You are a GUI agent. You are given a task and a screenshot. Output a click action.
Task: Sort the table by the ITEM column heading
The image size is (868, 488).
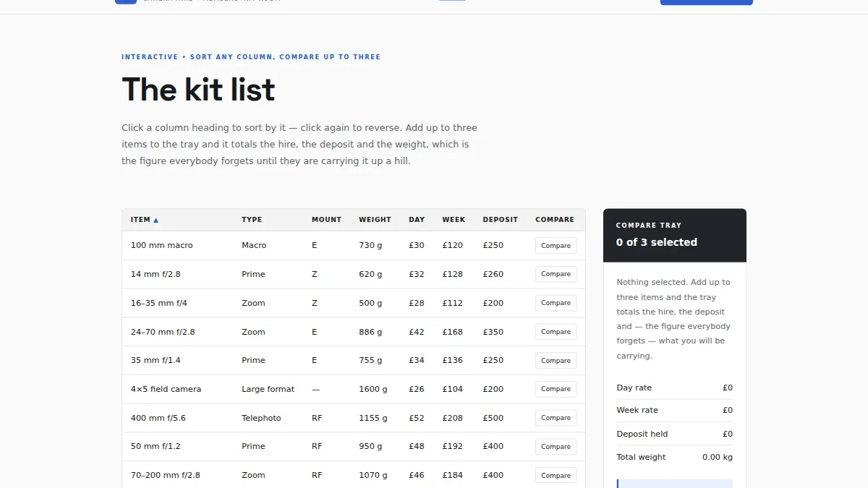coord(145,220)
